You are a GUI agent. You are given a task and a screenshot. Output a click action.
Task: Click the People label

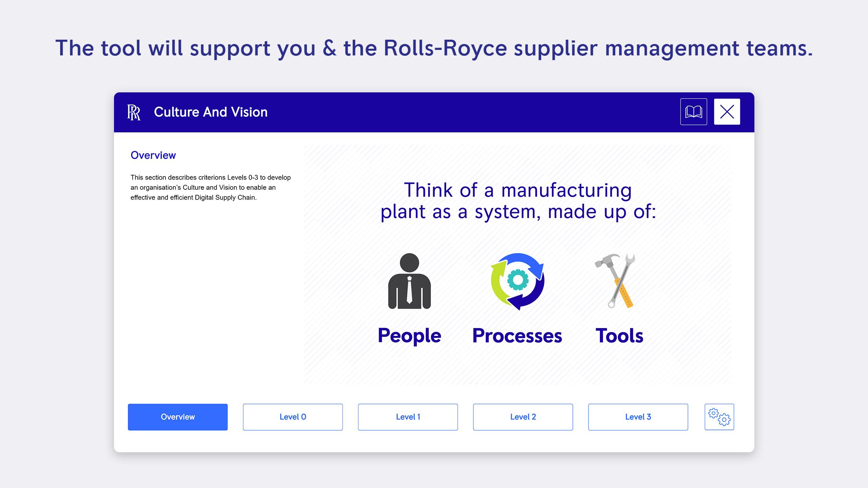tap(409, 336)
